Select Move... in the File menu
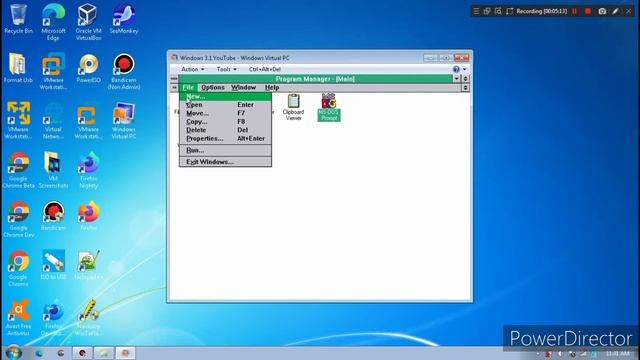The image size is (640, 360). point(225,113)
